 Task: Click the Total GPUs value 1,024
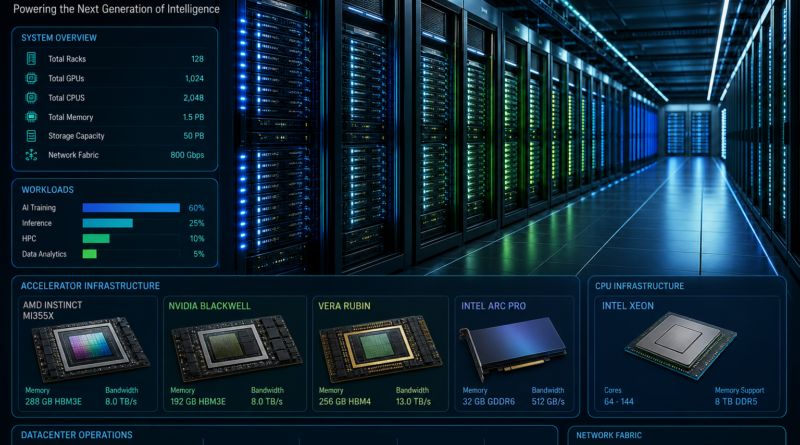pos(194,79)
